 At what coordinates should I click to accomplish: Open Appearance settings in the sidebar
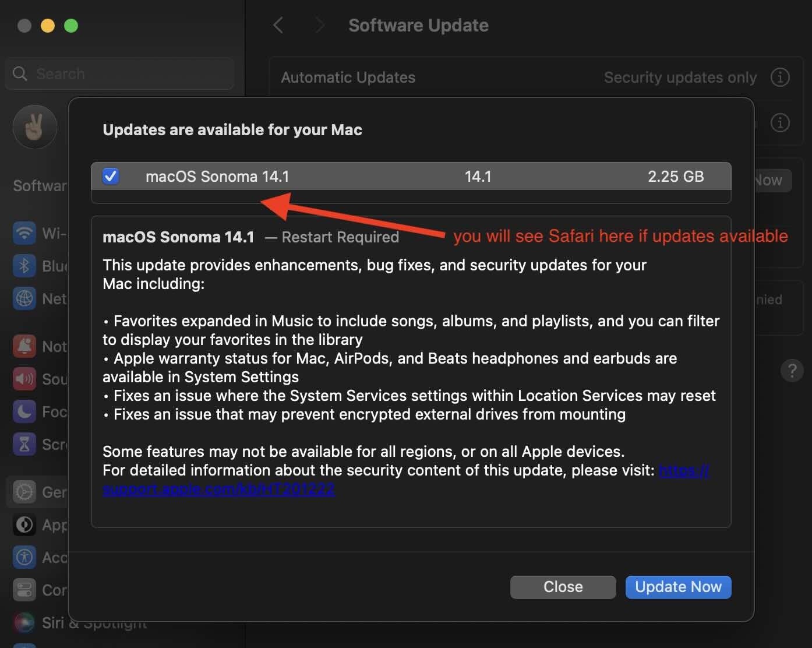(x=24, y=524)
